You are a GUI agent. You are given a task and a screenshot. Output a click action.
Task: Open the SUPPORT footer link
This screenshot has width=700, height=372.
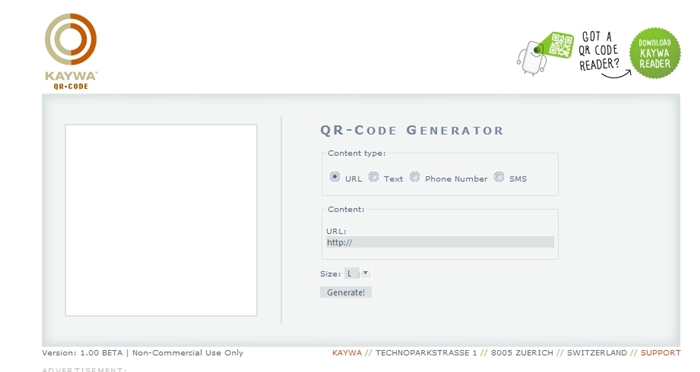tap(661, 353)
